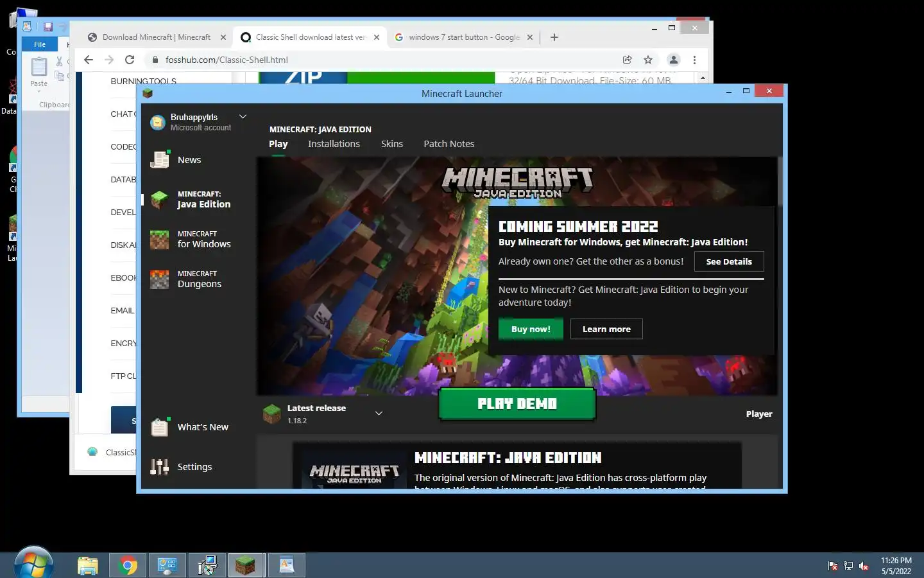
Task: Click Chrome back arrow
Action: 89,60
